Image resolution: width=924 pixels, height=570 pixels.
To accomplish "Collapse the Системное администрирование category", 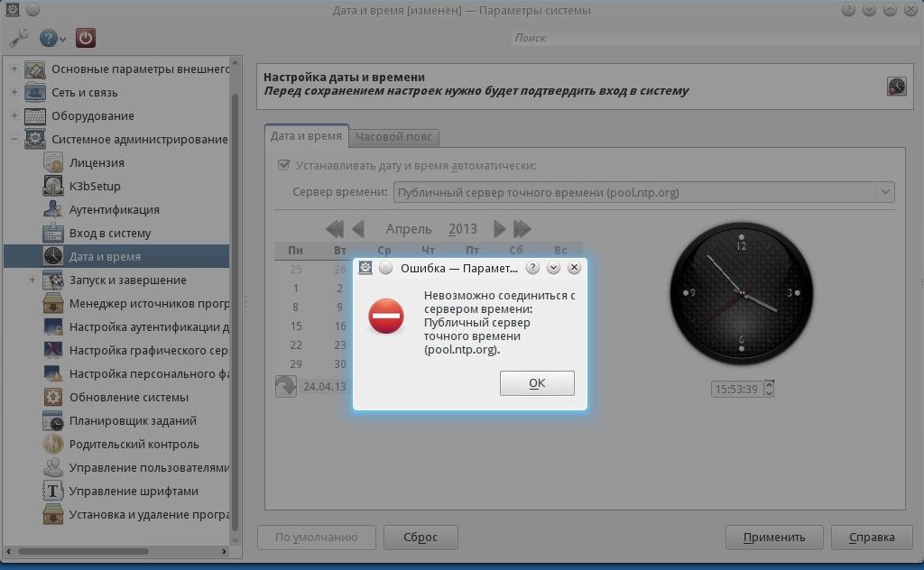I will (x=14, y=139).
